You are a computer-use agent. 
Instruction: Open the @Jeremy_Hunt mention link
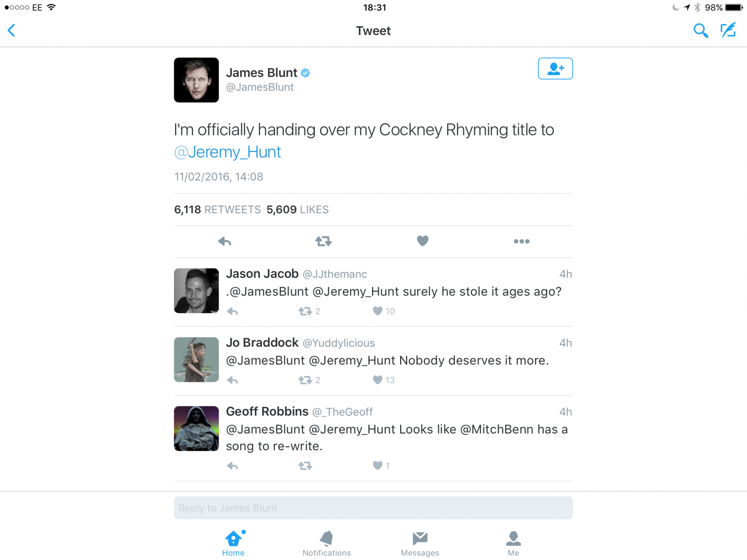[x=227, y=152]
